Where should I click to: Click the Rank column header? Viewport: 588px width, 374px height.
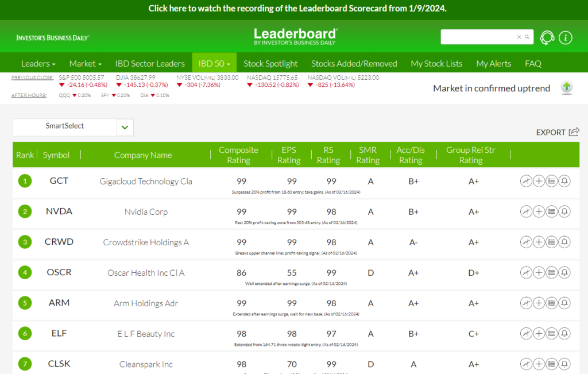click(x=25, y=155)
